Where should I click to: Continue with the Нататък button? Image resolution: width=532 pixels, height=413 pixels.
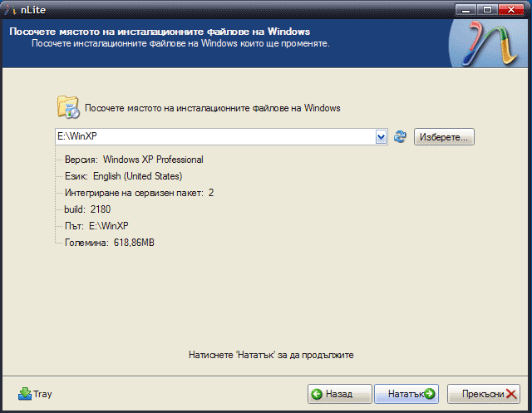(x=406, y=394)
